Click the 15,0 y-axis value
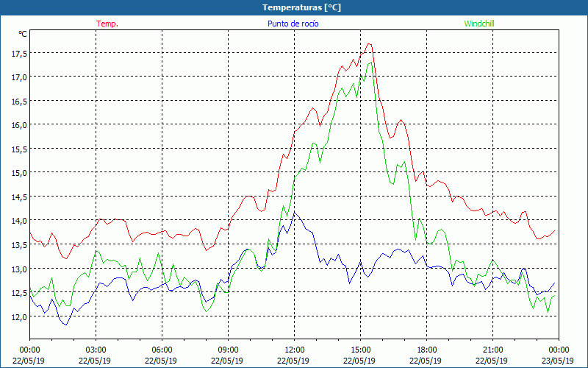588x368 pixels. pos(19,173)
